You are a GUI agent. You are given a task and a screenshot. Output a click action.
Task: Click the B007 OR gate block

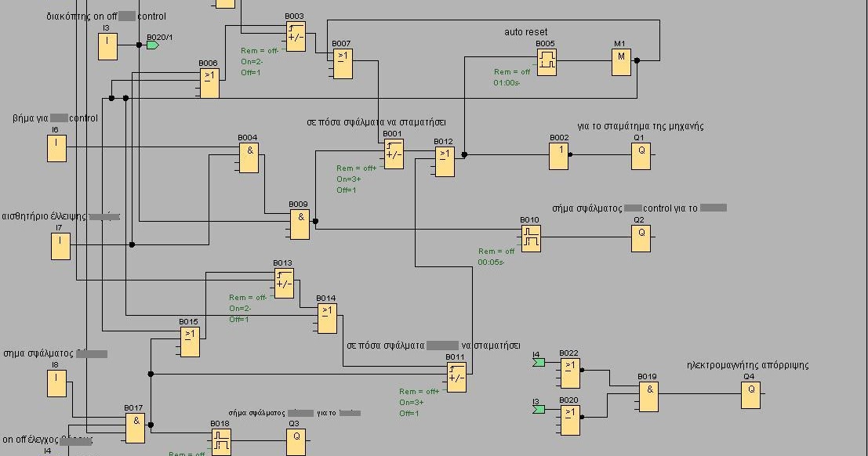click(x=343, y=64)
